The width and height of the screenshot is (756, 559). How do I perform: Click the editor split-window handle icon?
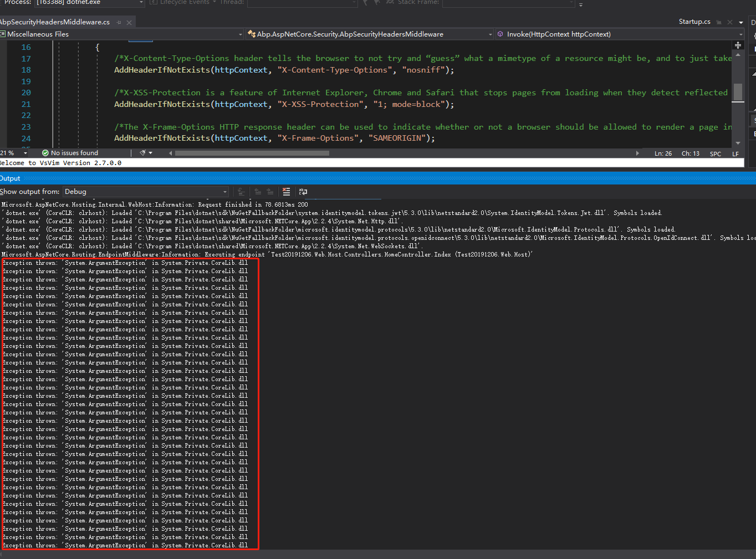coord(738,45)
